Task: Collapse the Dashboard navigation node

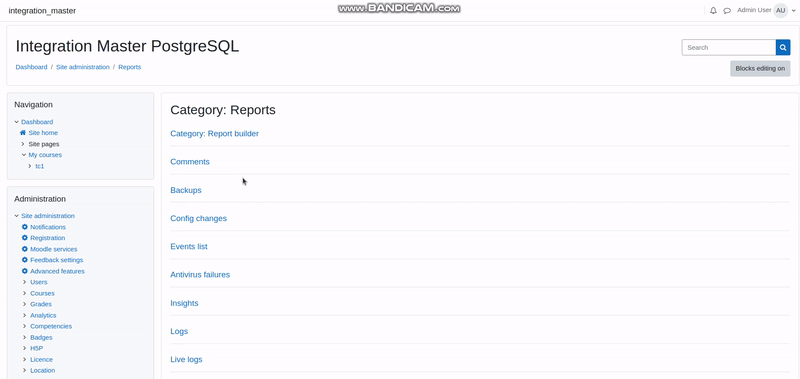Action: [17, 122]
